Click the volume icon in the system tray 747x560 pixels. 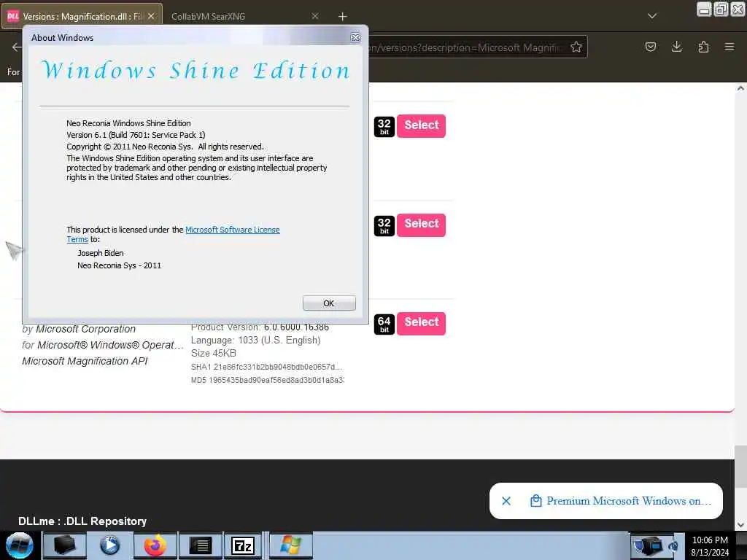pos(673,545)
